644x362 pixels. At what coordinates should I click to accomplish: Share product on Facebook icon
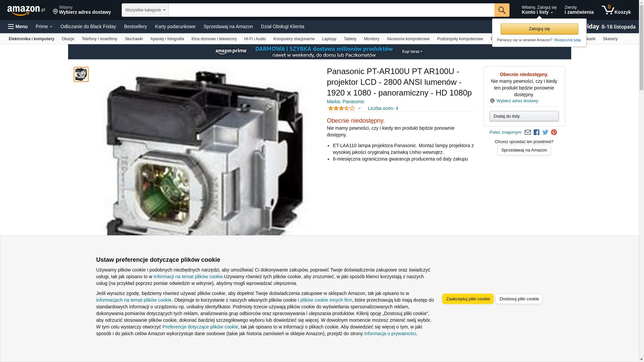pos(536,132)
